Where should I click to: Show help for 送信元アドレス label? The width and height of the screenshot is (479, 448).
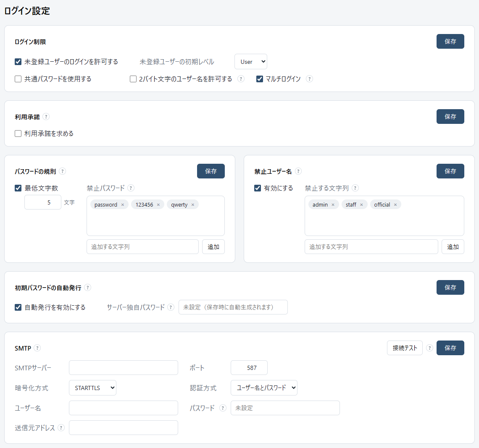click(61, 428)
